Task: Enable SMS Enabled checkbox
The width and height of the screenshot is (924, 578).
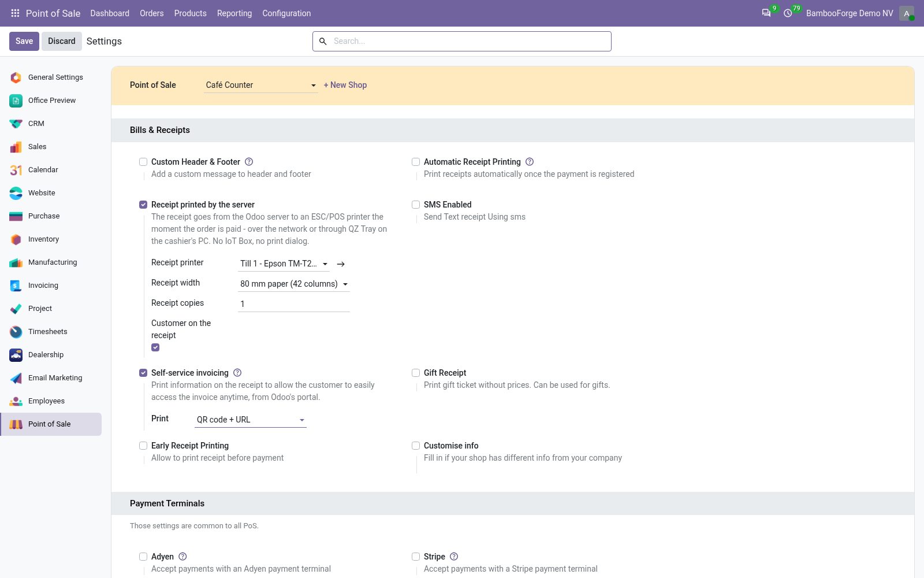Action: coord(416,205)
